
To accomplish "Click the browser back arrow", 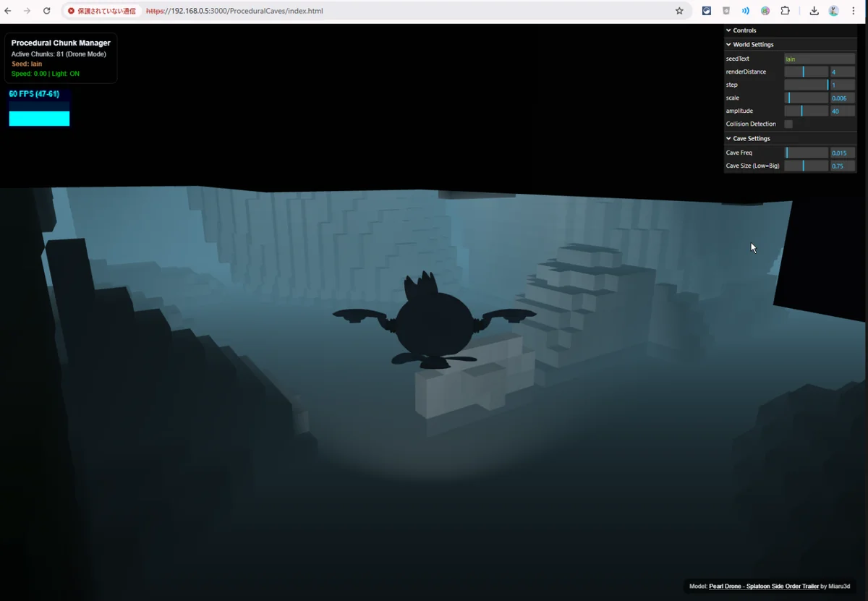I will (8, 11).
